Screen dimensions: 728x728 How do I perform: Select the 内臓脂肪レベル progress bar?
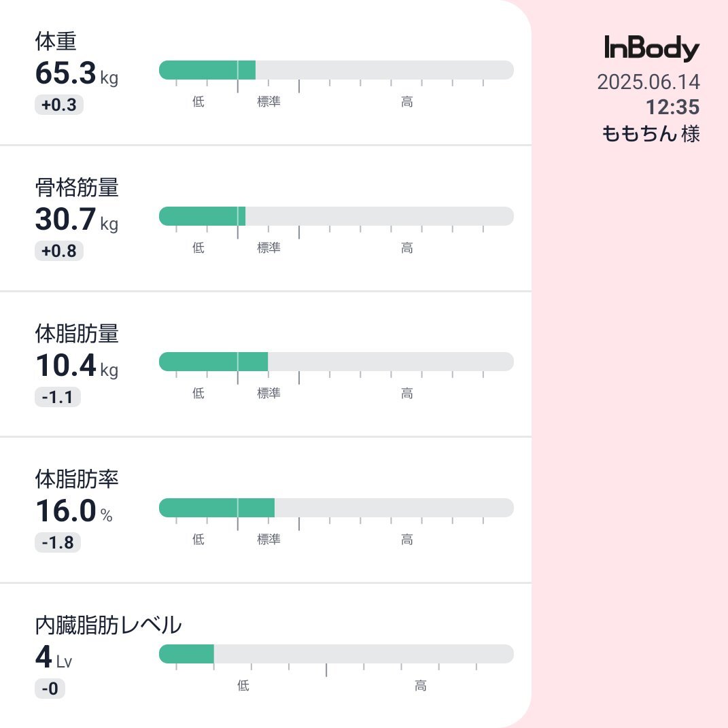(336, 654)
